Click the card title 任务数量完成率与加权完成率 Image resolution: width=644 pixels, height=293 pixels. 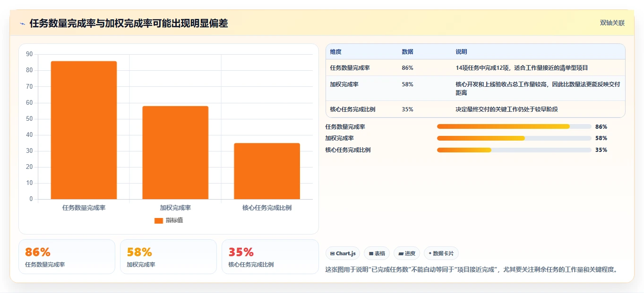[x=129, y=23]
